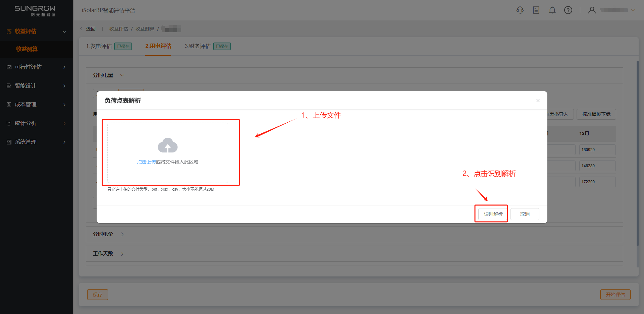
Task: Click the customer service headset icon
Action: point(520,10)
